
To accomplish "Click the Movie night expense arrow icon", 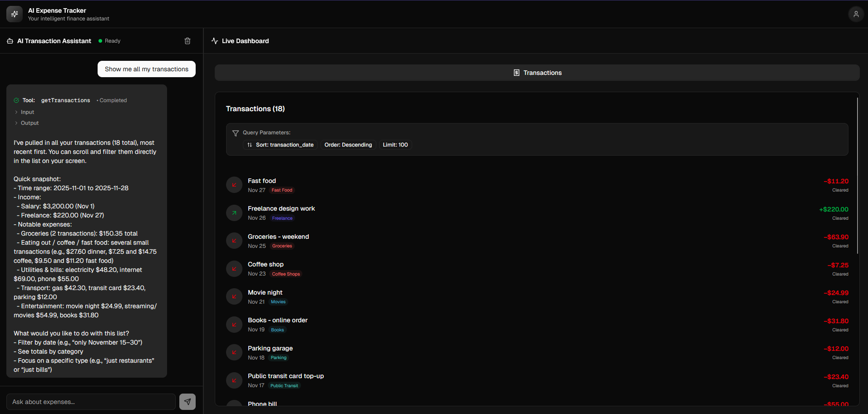I will click(234, 296).
